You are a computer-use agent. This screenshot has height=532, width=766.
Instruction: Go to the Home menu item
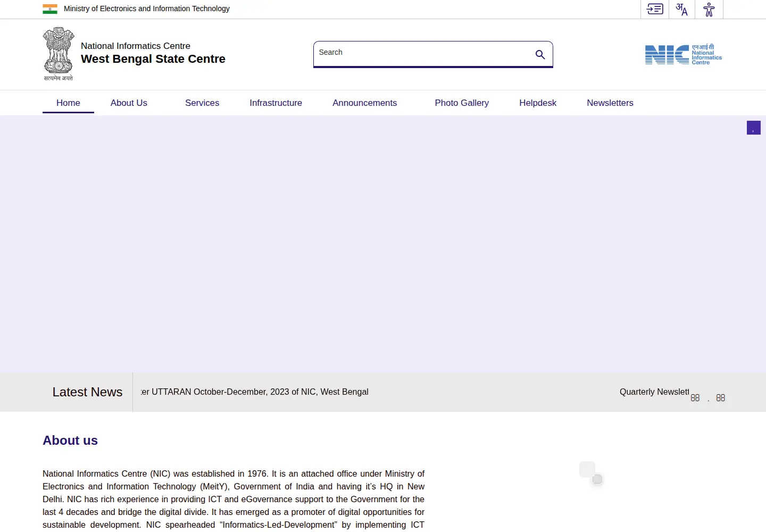pyautogui.click(x=68, y=103)
